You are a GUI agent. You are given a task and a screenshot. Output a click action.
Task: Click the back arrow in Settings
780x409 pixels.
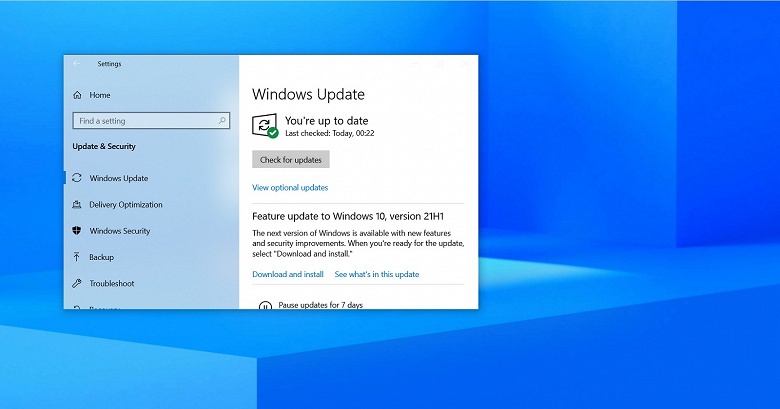pyautogui.click(x=77, y=64)
